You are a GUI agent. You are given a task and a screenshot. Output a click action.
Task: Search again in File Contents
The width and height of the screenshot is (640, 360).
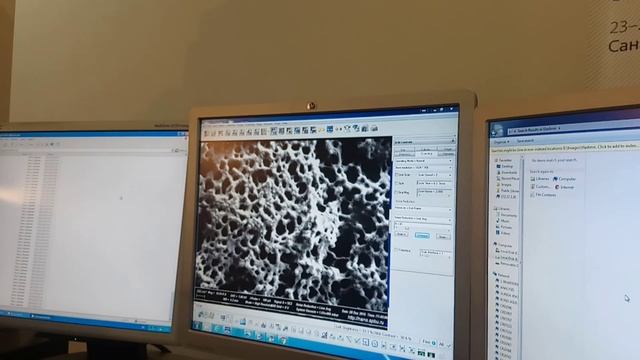(543, 195)
